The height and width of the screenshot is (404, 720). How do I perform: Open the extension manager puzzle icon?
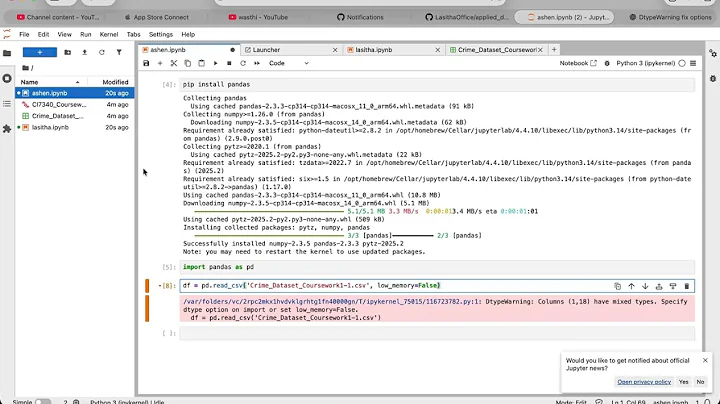7,129
